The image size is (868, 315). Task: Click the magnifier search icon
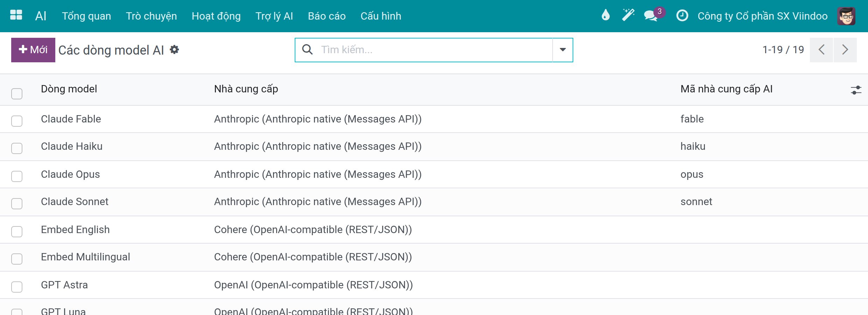(x=307, y=50)
